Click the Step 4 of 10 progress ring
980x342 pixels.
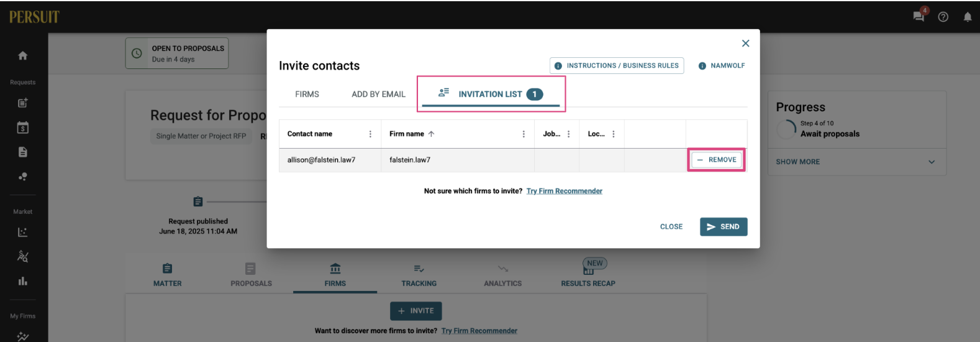[x=786, y=129]
